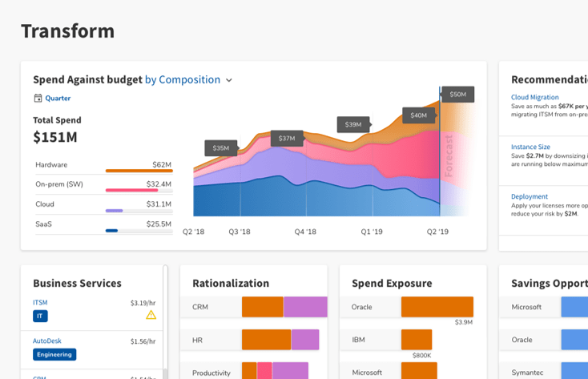Open the Instance Size recommendation
The width and height of the screenshot is (588, 379).
point(530,147)
